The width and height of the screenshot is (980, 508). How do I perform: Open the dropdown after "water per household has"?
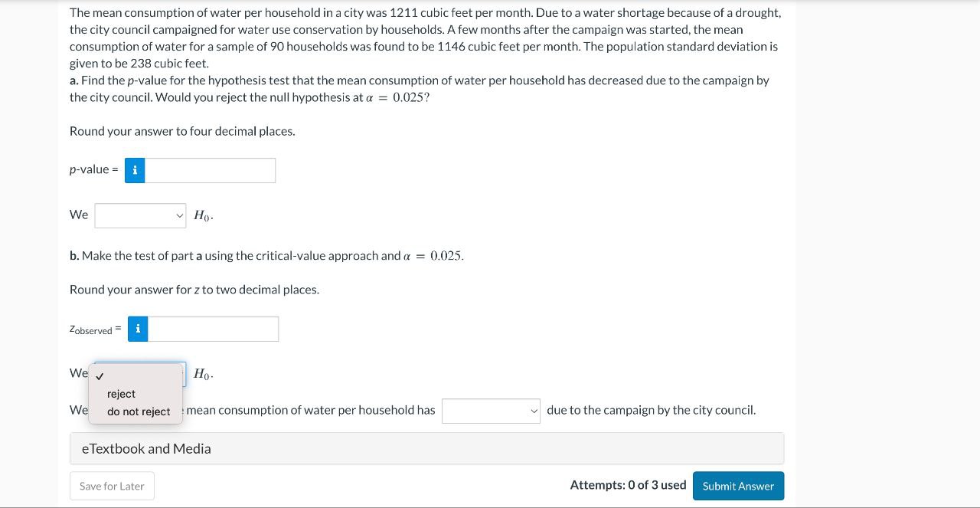[491, 411]
